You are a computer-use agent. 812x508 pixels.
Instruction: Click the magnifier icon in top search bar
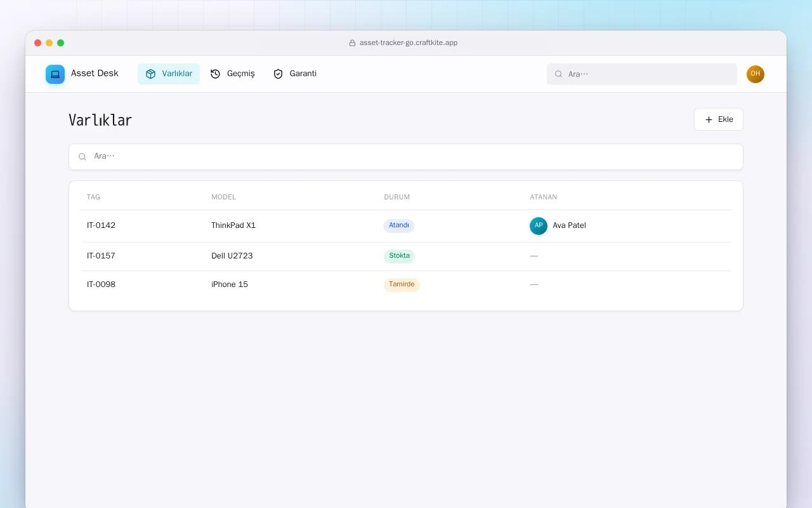tap(559, 74)
